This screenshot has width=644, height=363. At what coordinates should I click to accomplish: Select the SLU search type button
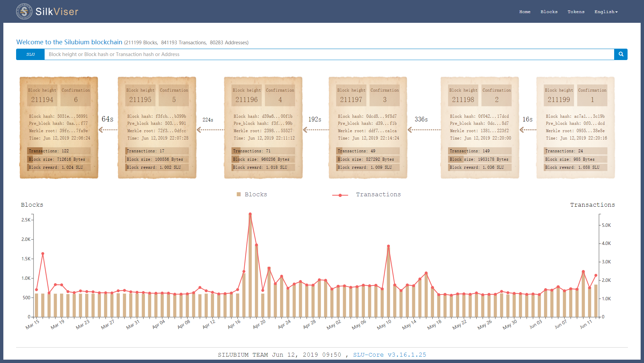pyautogui.click(x=31, y=54)
